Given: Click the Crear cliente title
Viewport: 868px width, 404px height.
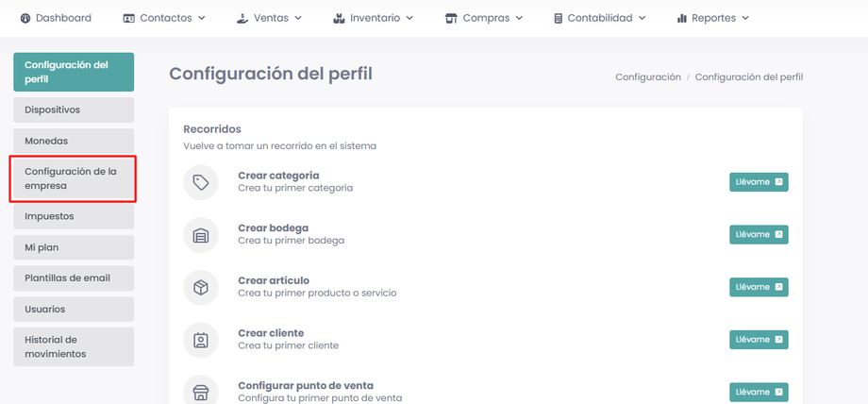Looking at the screenshot, I should pyautogui.click(x=272, y=333).
